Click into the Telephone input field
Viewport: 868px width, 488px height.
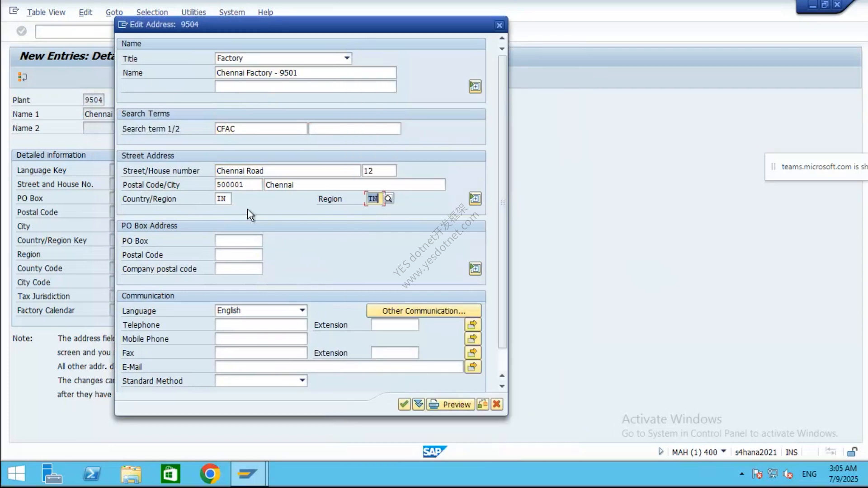(261, 324)
